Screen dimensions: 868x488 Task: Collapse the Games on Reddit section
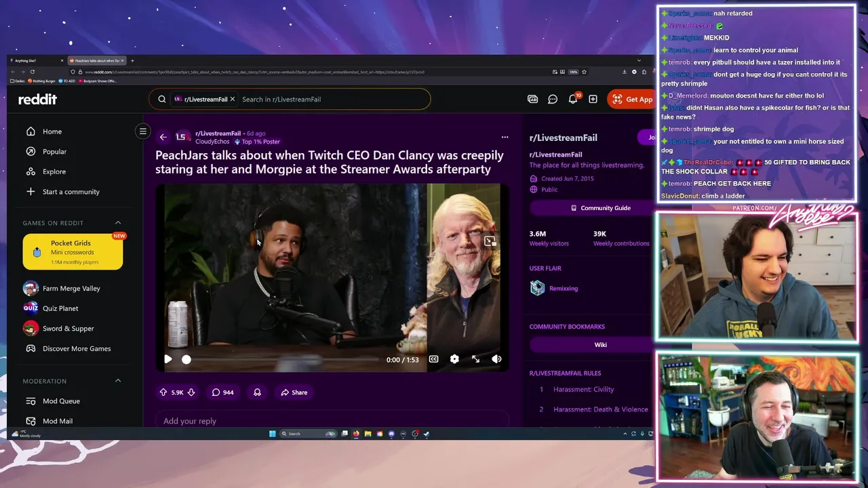tap(117, 223)
